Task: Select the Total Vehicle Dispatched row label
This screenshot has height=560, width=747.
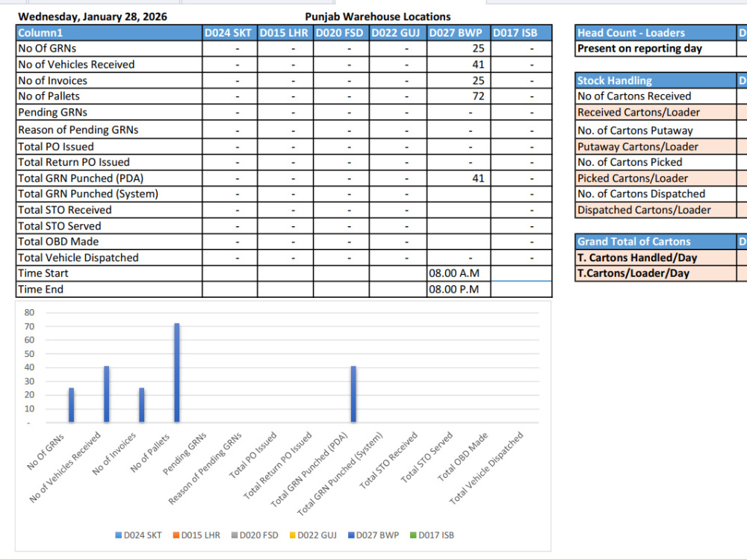Action: pyautogui.click(x=109, y=258)
